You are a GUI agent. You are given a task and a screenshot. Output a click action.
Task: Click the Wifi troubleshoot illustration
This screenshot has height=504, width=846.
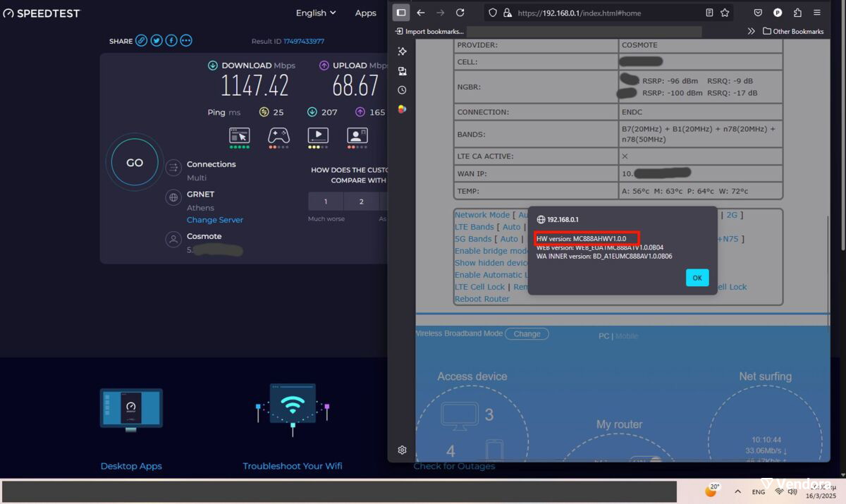(x=293, y=410)
